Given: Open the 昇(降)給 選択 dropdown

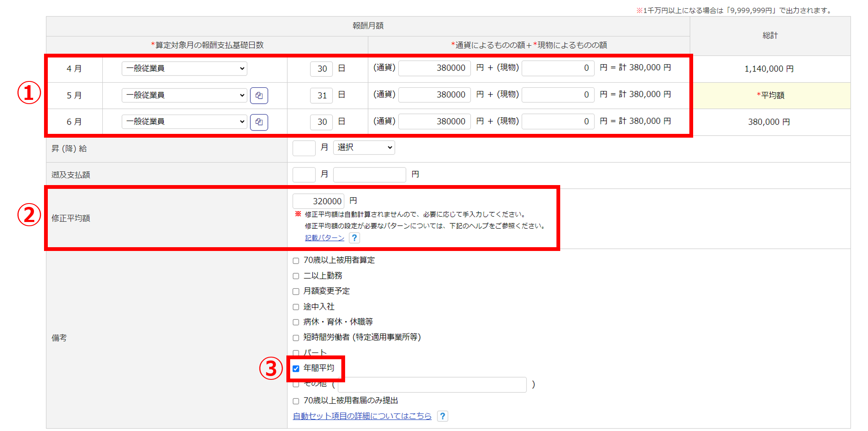Looking at the screenshot, I should (x=364, y=148).
